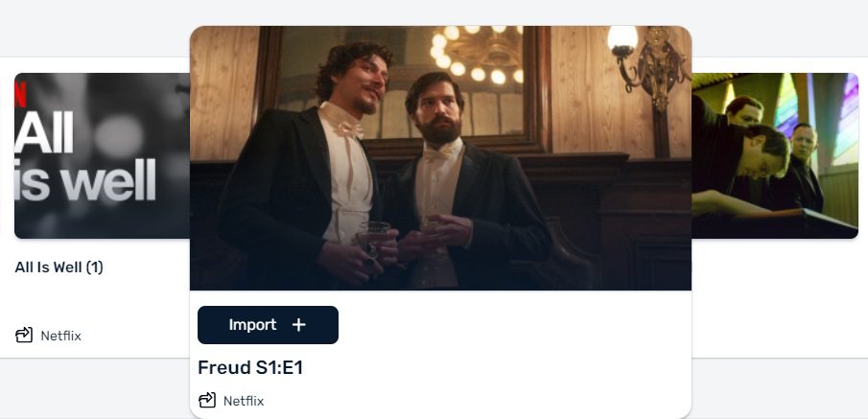Click the 'Import' text on the dark button
Viewport: 868px width, 419px height.
point(252,325)
